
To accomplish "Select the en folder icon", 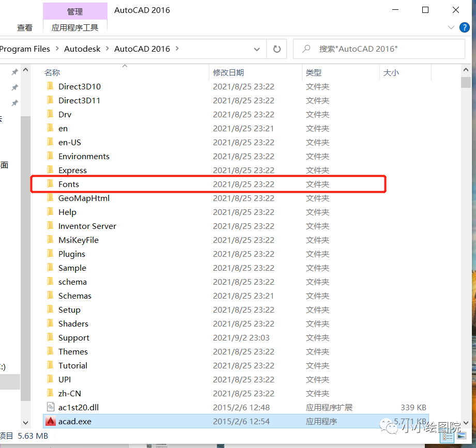I will click(51, 128).
